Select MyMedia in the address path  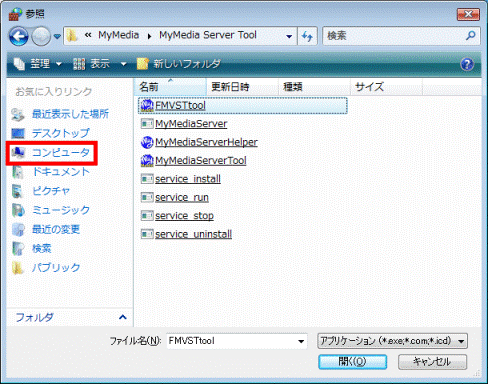pos(118,35)
